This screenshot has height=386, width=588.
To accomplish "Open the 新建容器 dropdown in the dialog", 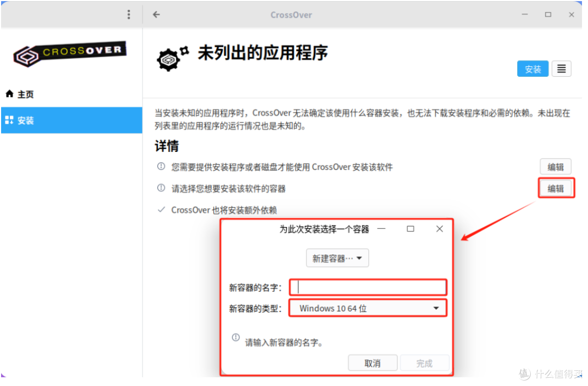I will tap(337, 258).
